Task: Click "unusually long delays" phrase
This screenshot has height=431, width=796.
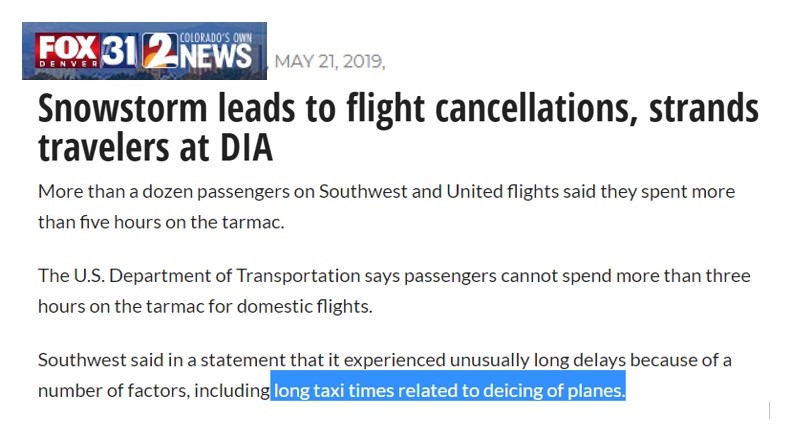Action: coord(538,360)
